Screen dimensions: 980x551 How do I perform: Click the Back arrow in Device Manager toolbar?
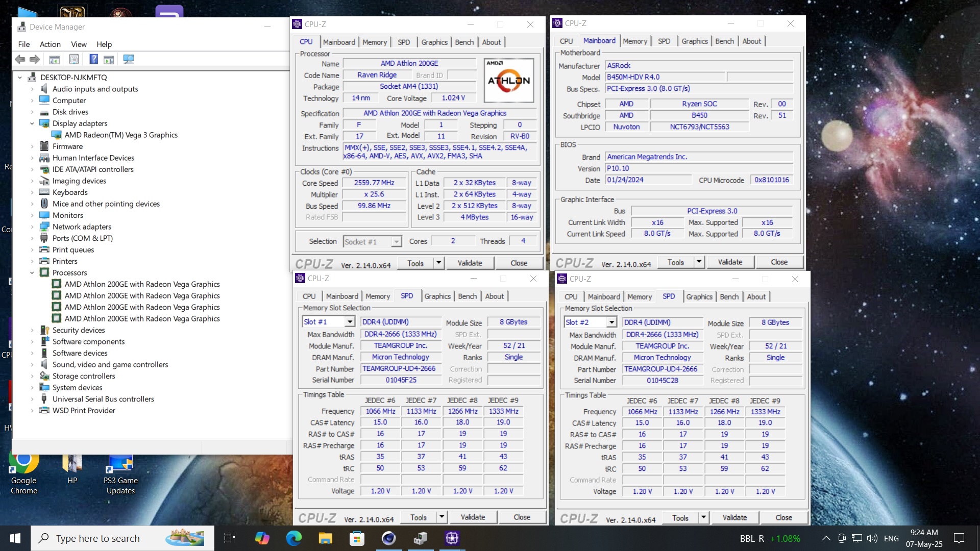coord(20,59)
